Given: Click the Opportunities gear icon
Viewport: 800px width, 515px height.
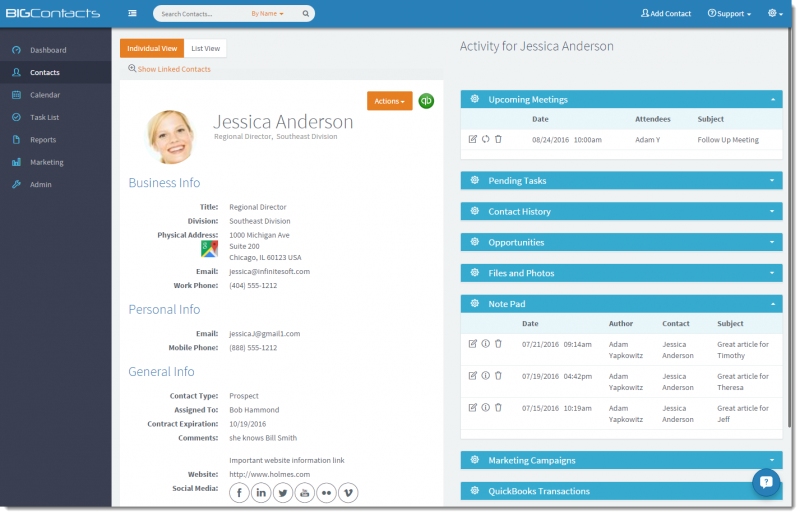Looking at the screenshot, I should pos(474,242).
